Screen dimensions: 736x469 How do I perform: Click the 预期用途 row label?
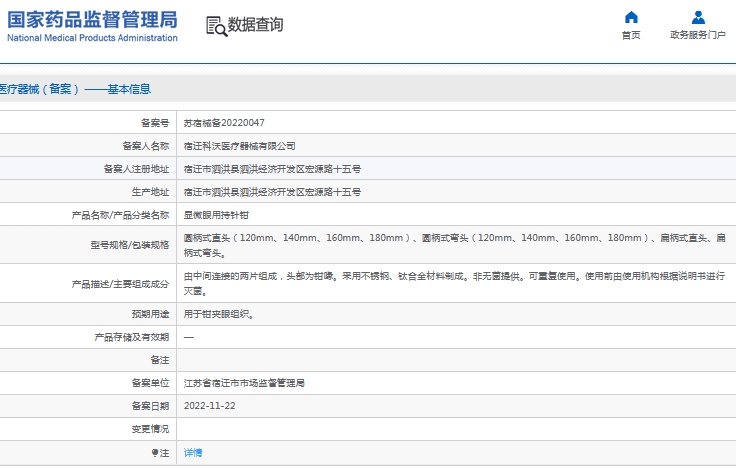(x=150, y=314)
